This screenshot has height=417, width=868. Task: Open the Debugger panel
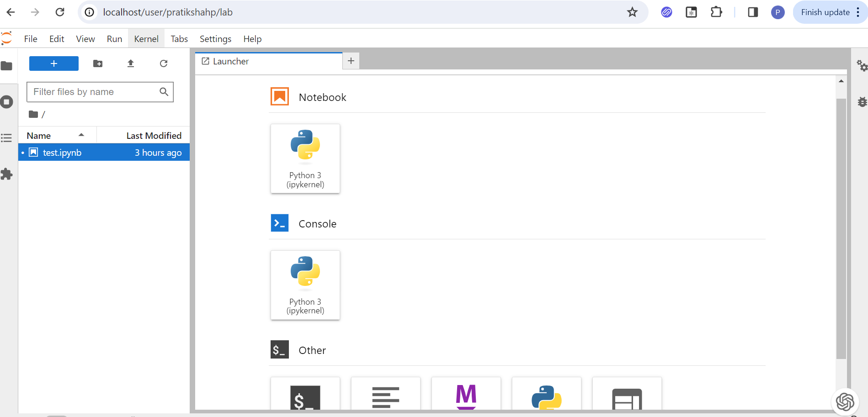coord(862,102)
